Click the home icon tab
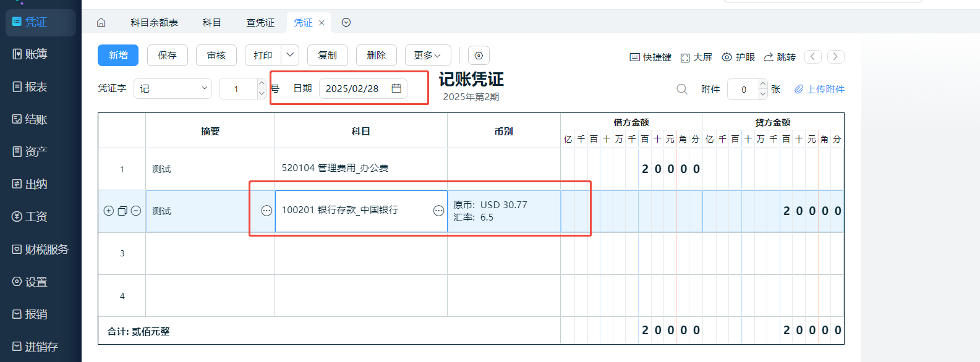This screenshot has height=362, width=980. (101, 23)
